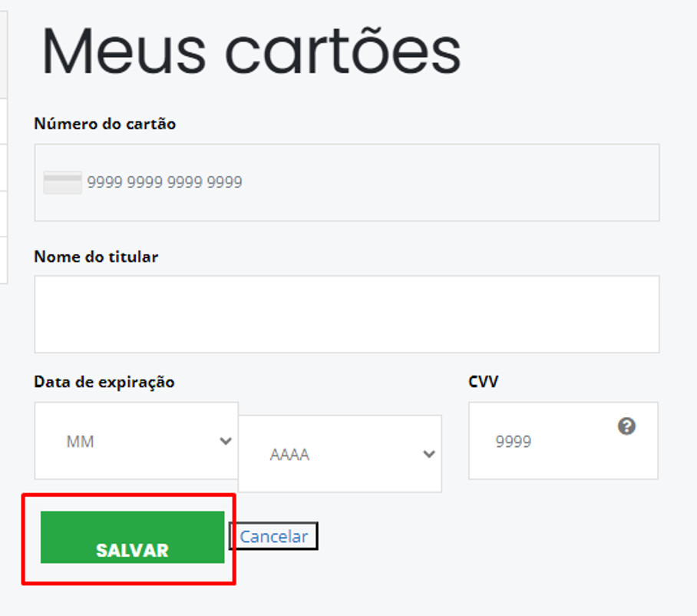Click the "Meus cartões" page heading
Image resolution: width=697 pixels, height=616 pixels.
[x=251, y=51]
